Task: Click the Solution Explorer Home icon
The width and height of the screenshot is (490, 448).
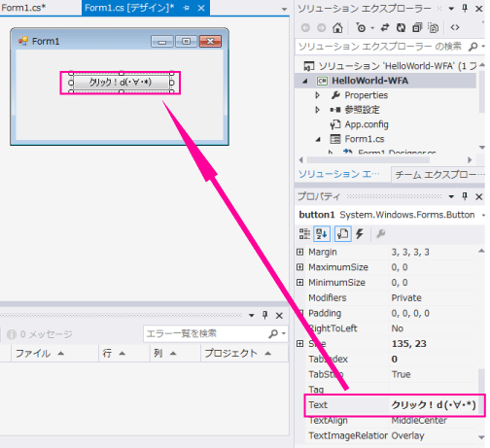Action: 337,28
